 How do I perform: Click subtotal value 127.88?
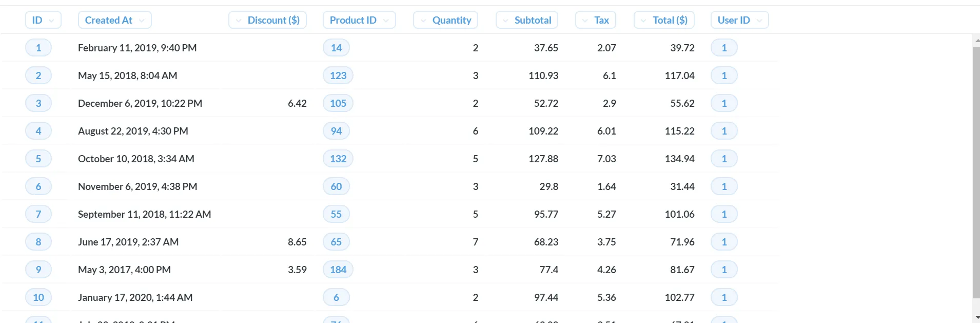click(543, 159)
